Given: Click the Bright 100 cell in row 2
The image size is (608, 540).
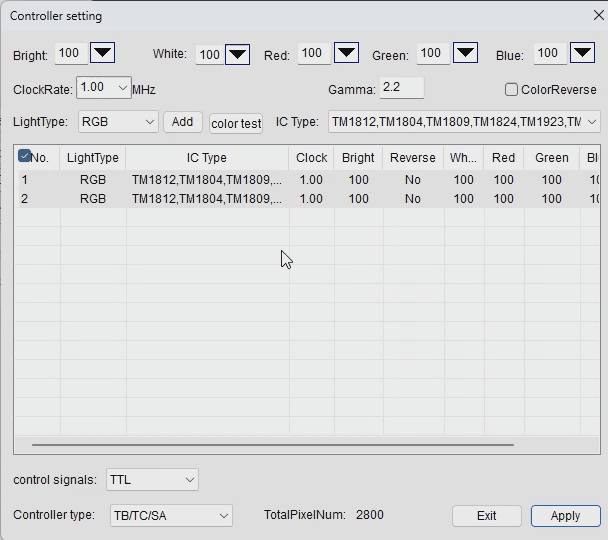Looking at the screenshot, I should click(x=358, y=199).
